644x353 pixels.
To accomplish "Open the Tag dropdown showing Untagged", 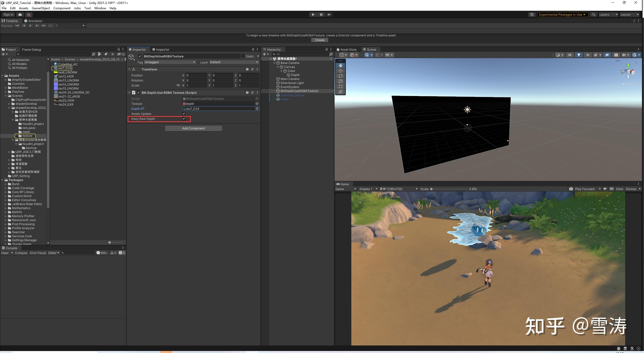I will pos(170,62).
